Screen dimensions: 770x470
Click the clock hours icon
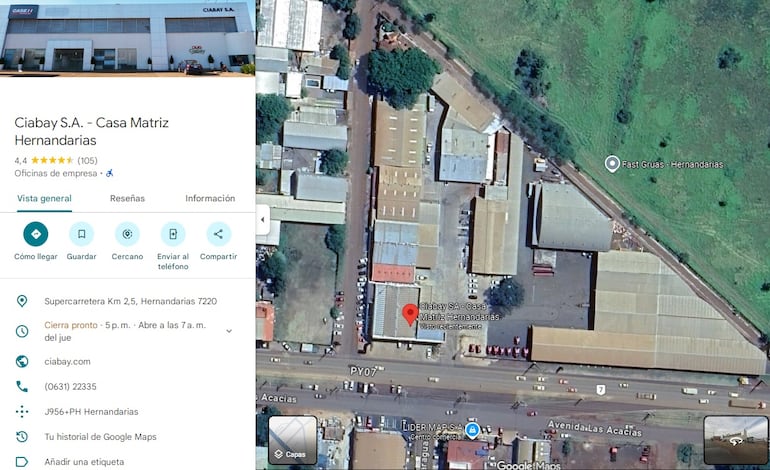(22, 331)
